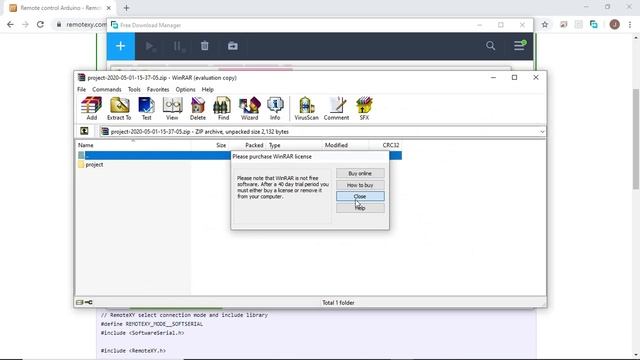Open the Commands menu
The width and height of the screenshot is (640, 360).
[107, 89]
